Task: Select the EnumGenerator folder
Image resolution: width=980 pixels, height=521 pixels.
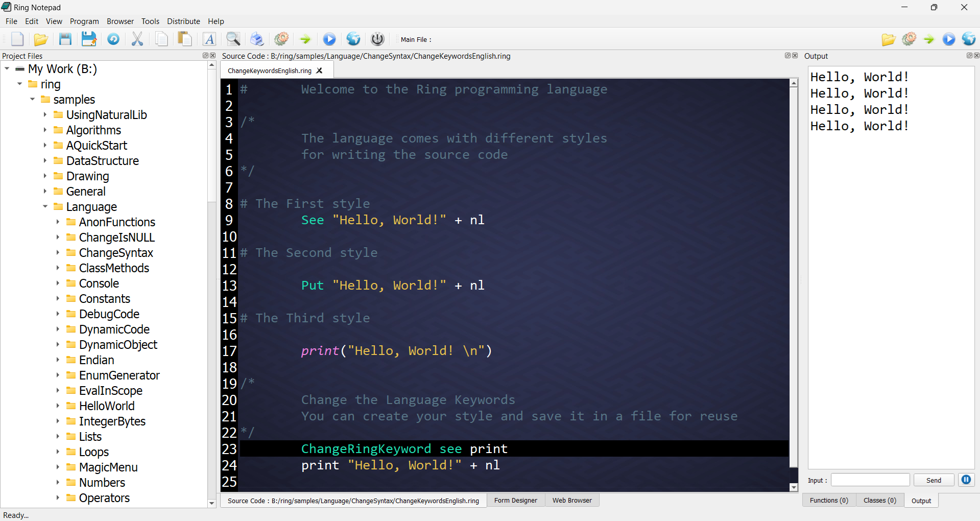Action: point(119,375)
